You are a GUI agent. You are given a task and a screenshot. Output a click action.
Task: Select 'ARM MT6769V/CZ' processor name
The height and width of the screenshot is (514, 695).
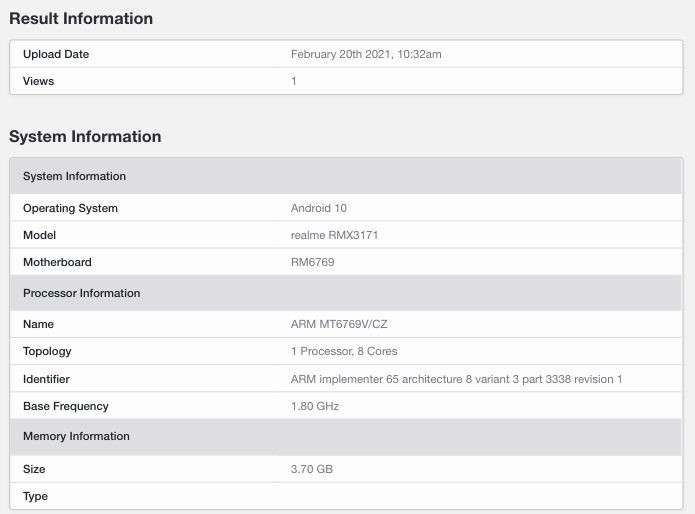pos(339,324)
